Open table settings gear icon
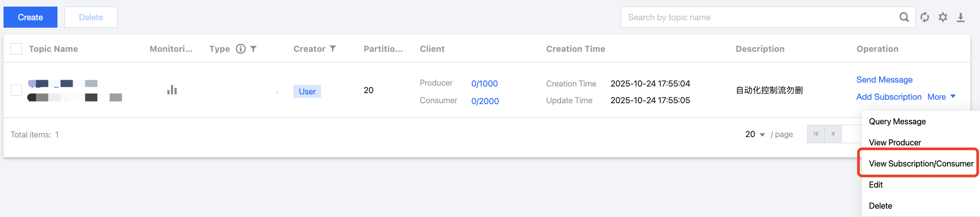980x217 pixels. (x=943, y=17)
